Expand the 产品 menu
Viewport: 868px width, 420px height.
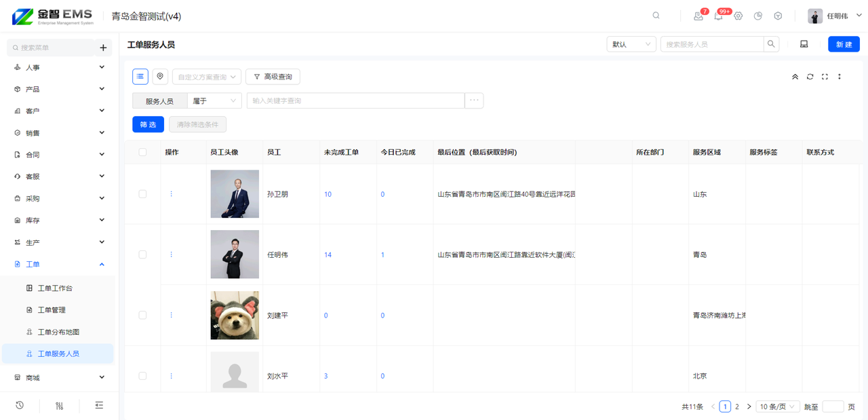coord(60,89)
